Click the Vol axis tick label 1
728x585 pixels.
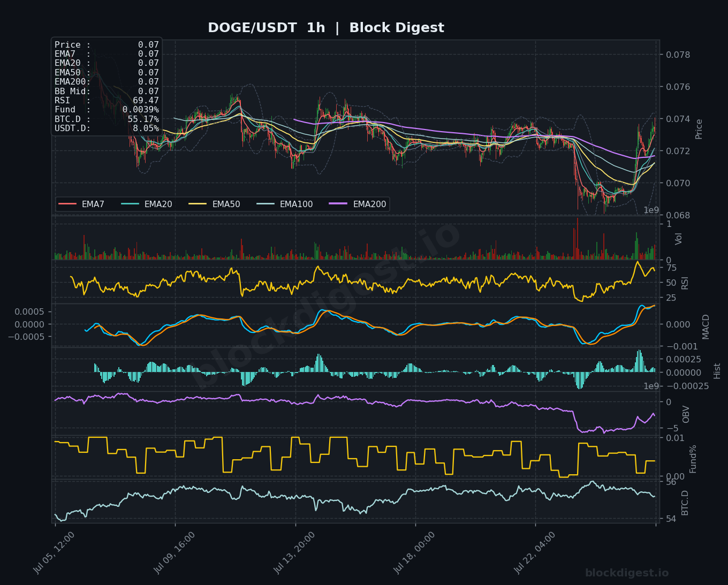669,224
